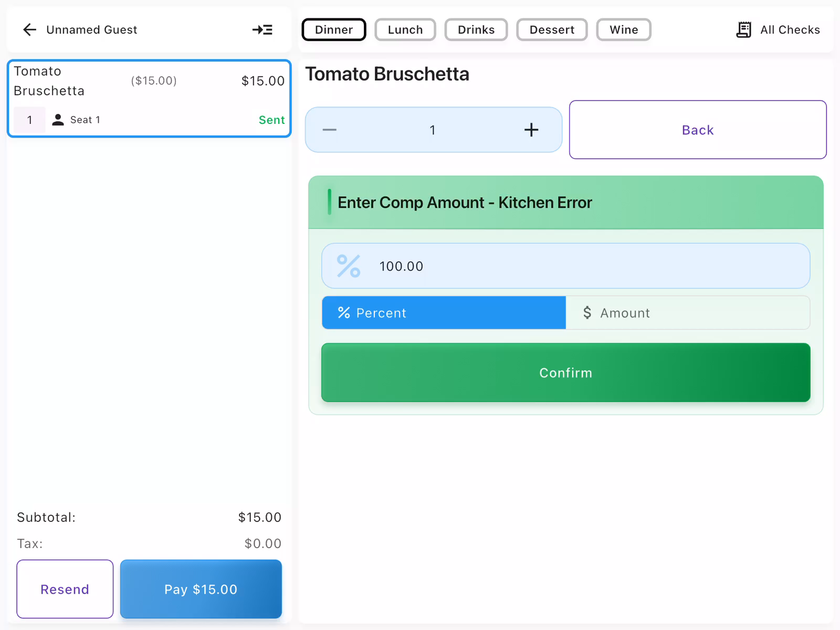The image size is (840, 630).
Task: Open the Wine menu tab
Action: click(624, 30)
